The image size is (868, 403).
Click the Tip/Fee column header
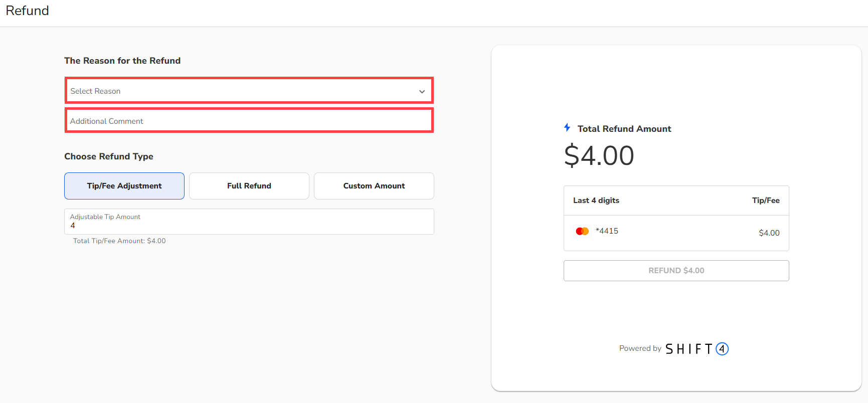click(766, 200)
